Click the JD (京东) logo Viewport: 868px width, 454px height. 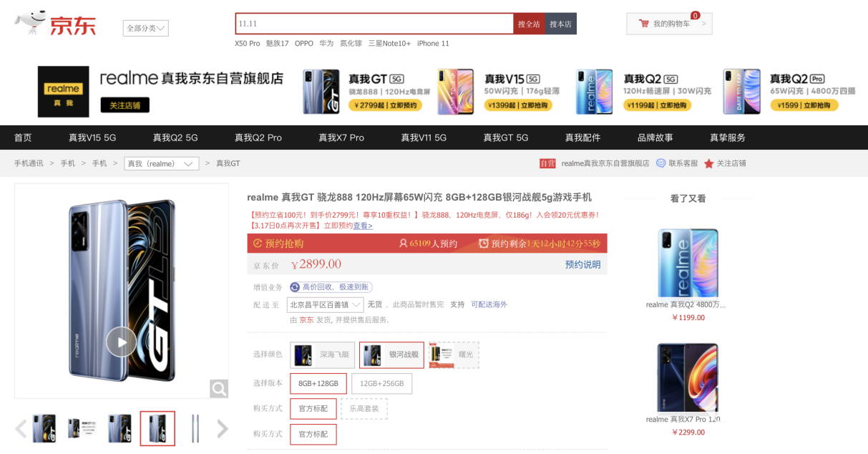coord(55,24)
